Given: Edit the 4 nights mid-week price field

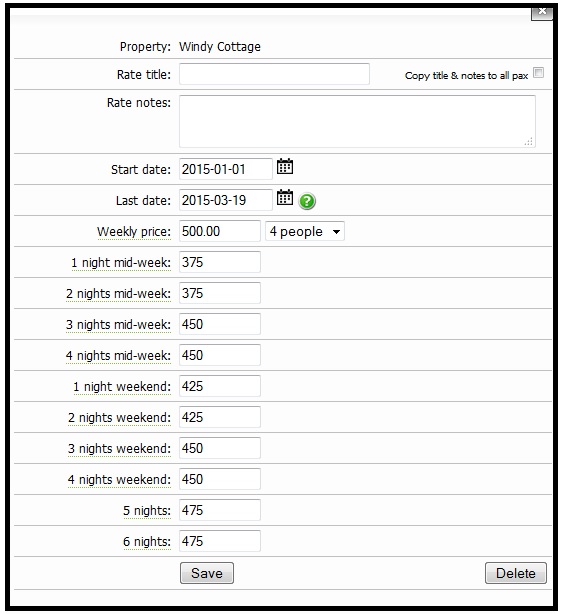Looking at the screenshot, I should coord(220,355).
